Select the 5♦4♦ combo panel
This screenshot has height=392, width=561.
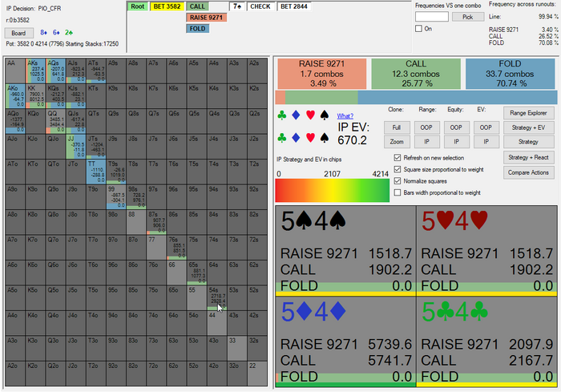(345, 341)
